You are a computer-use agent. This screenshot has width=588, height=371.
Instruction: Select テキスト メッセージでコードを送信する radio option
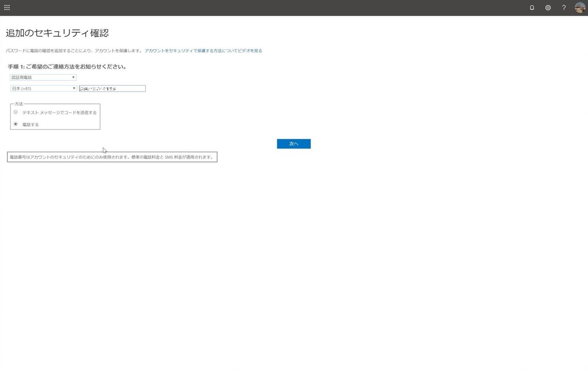[16, 112]
